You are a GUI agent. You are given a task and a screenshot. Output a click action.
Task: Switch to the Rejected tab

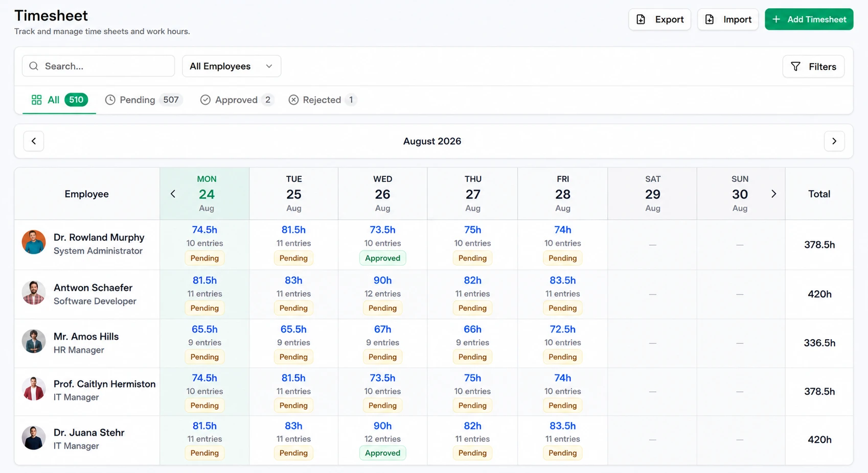[322, 100]
